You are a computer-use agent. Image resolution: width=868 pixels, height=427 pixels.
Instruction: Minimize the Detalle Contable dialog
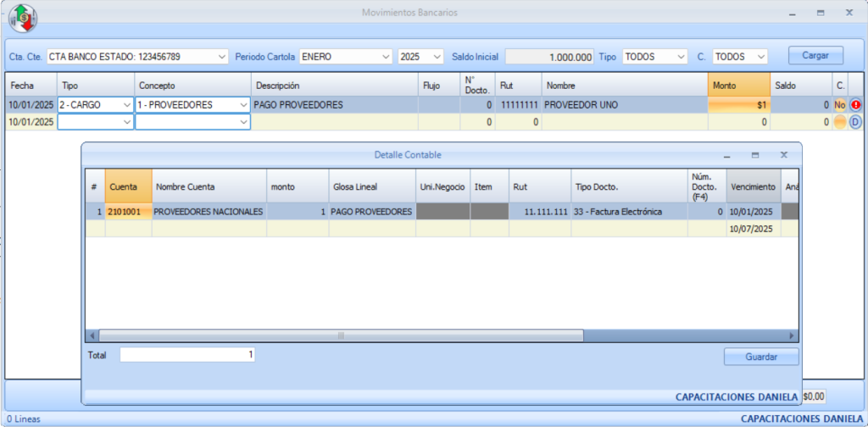(726, 156)
